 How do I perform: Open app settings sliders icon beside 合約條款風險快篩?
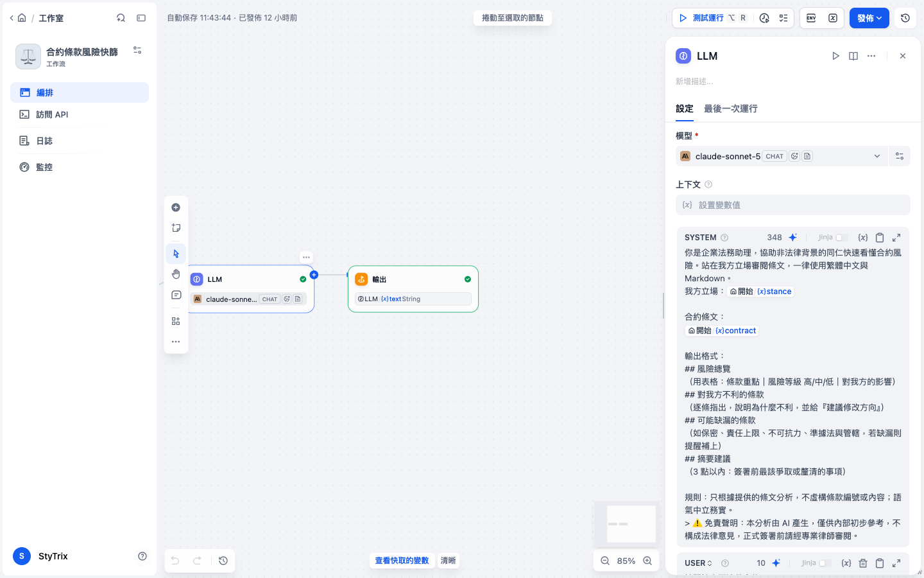pyautogui.click(x=137, y=50)
